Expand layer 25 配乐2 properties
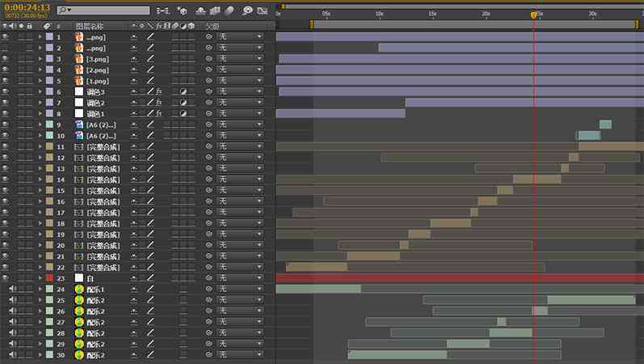The width and height of the screenshot is (644, 364). tap(40, 300)
